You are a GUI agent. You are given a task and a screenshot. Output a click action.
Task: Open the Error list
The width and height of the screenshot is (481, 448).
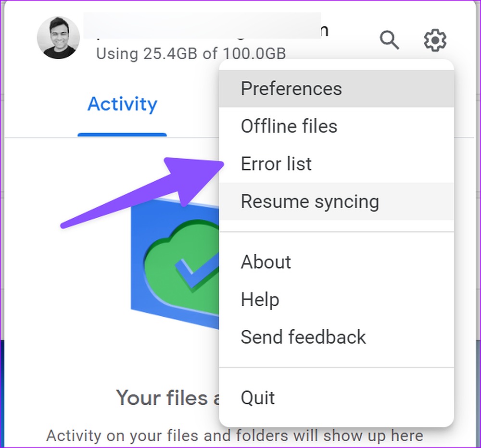(336, 164)
